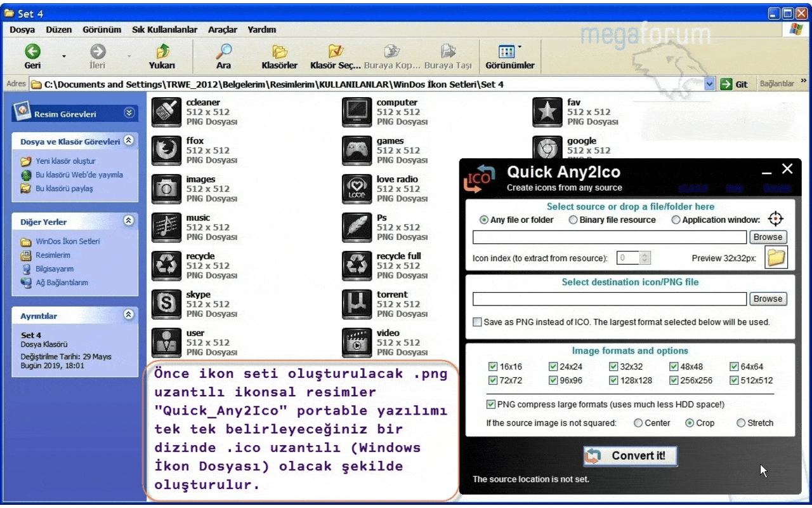Click the window finder crosshair icon

coord(775,219)
